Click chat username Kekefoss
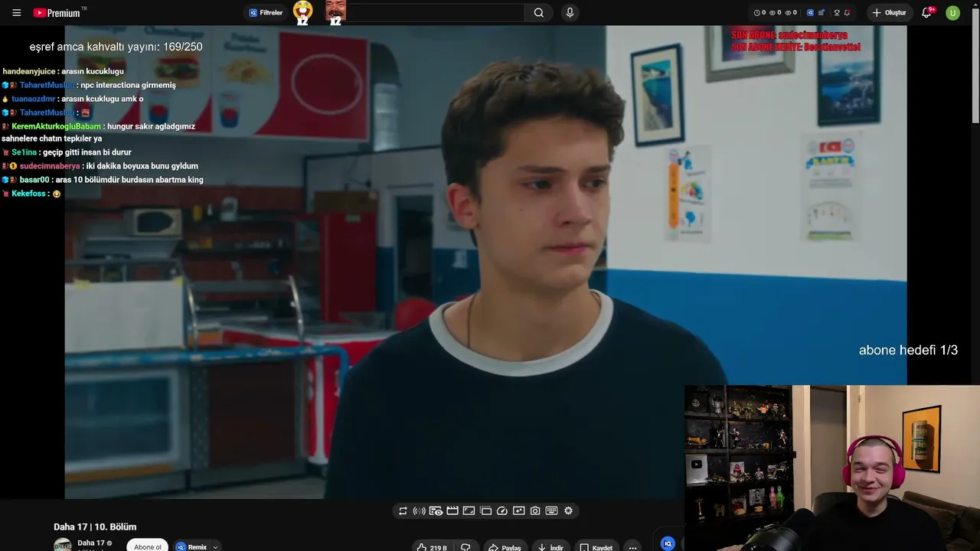The width and height of the screenshot is (980, 551). (28, 194)
